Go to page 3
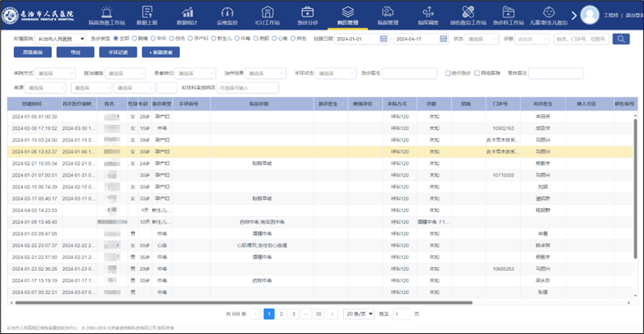 293,314
